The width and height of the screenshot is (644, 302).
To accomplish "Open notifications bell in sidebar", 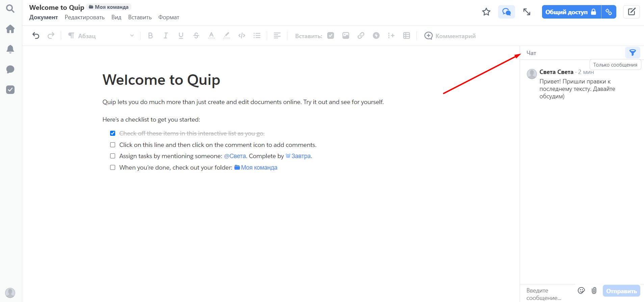I will click(10, 49).
